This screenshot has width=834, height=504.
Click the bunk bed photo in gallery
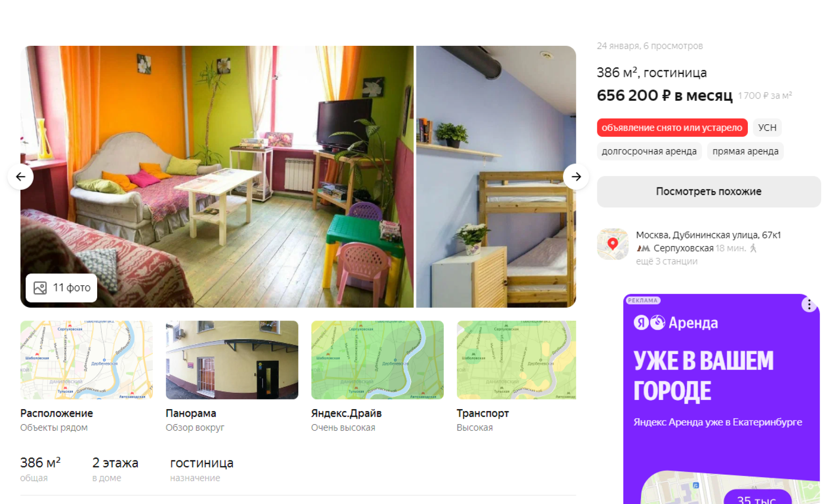click(x=496, y=176)
